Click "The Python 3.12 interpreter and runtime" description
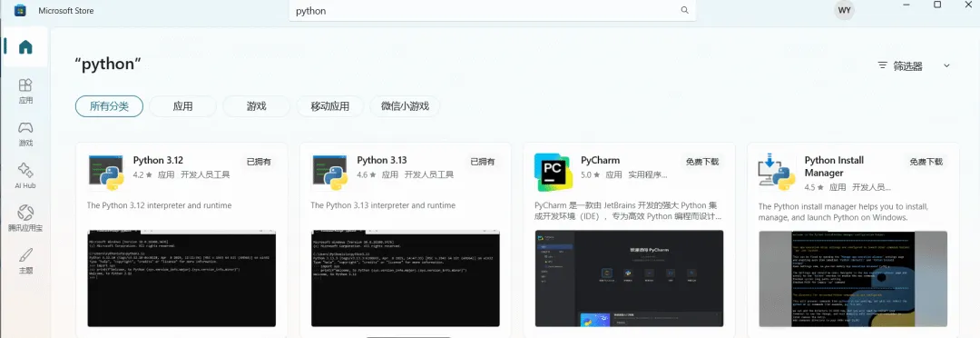980x338 pixels. click(160, 205)
